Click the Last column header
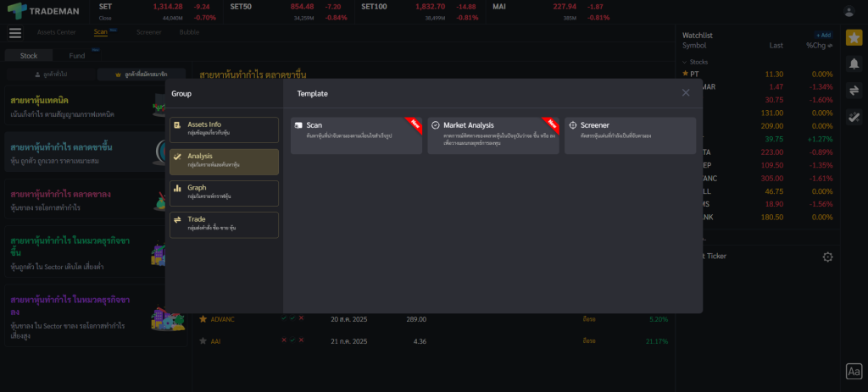 point(776,46)
